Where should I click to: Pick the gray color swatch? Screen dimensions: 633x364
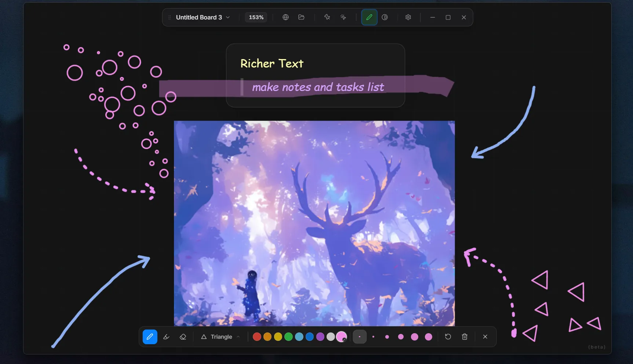pyautogui.click(x=331, y=337)
